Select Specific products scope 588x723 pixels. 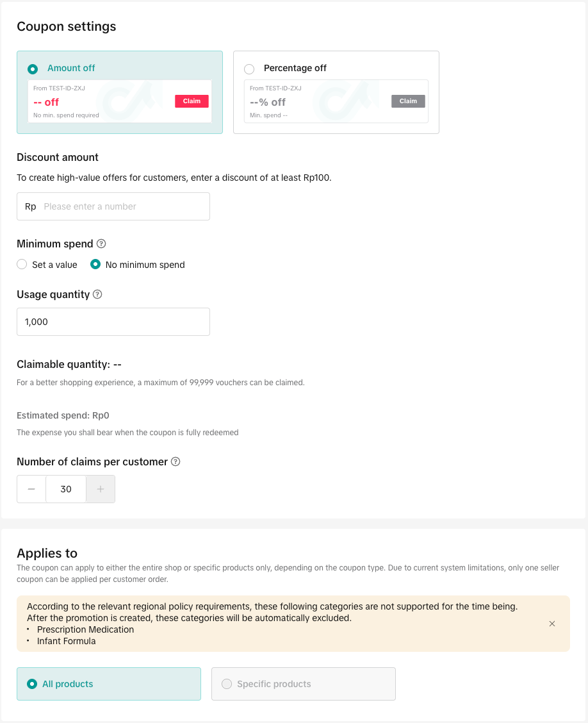tap(227, 684)
